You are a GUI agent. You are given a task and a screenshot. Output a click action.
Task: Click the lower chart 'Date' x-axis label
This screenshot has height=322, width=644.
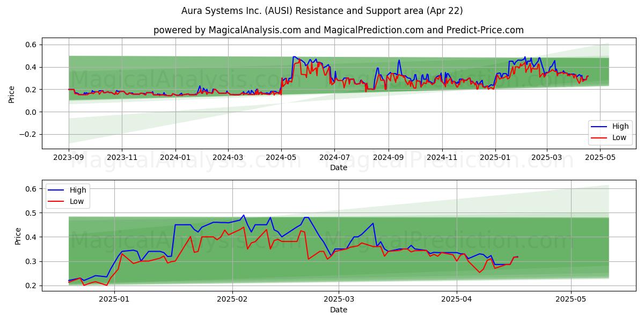(339, 310)
